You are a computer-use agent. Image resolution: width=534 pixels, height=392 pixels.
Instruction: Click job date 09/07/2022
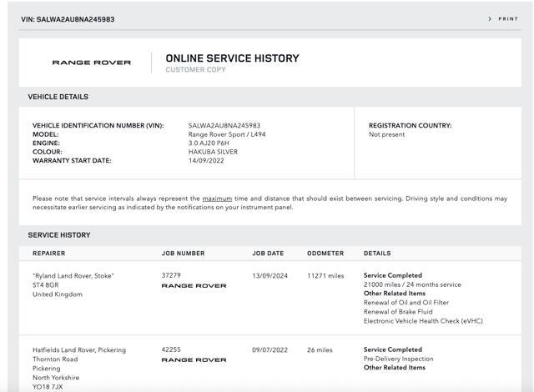click(x=270, y=349)
